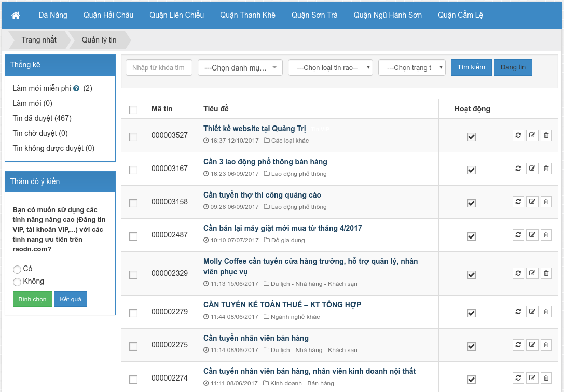
Task: Delete listing 000003167
Action: pos(546,169)
